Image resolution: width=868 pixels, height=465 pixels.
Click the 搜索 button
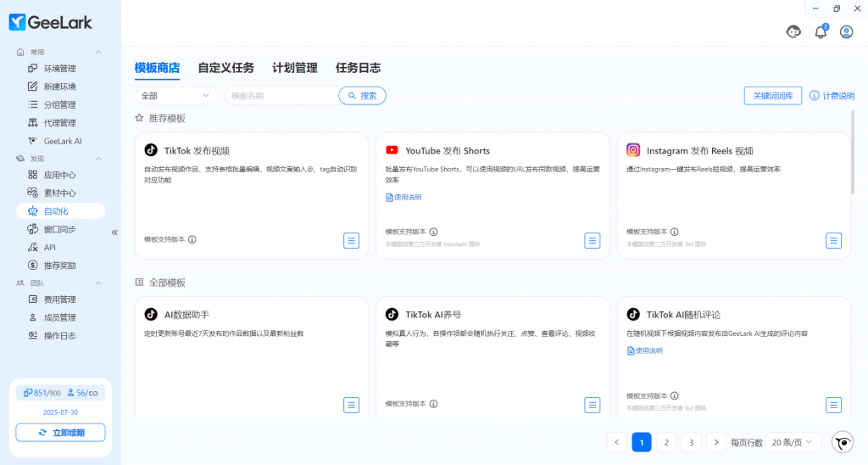362,96
